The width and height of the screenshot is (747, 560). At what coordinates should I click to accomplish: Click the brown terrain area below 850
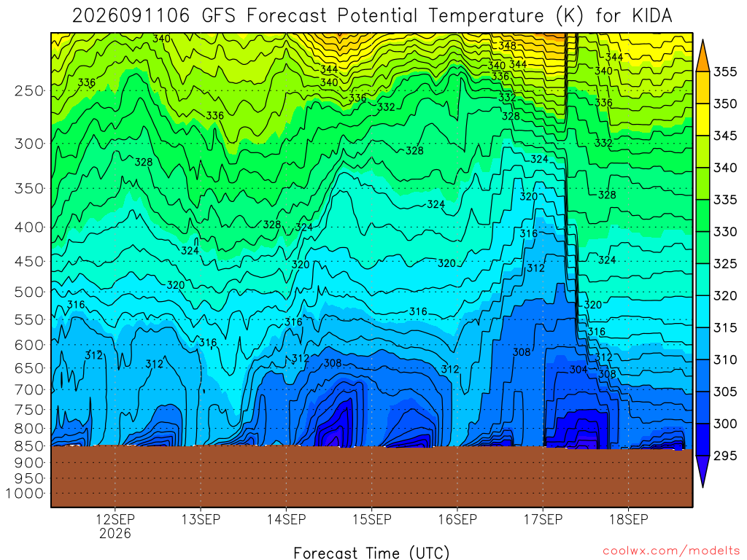coord(371,476)
